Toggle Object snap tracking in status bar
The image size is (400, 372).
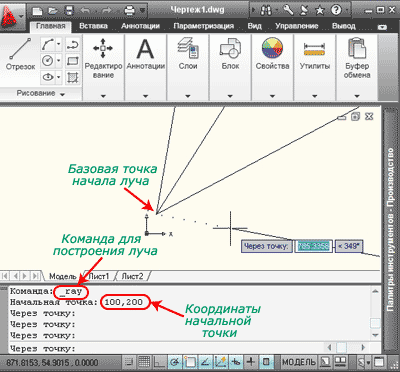pos(205,362)
